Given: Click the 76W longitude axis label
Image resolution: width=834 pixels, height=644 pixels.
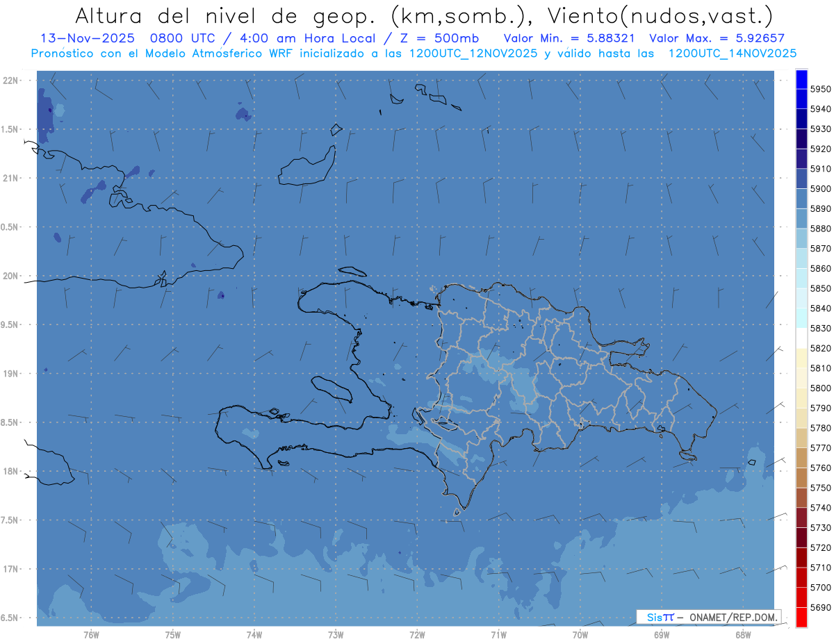Looking at the screenshot, I should [x=91, y=635].
